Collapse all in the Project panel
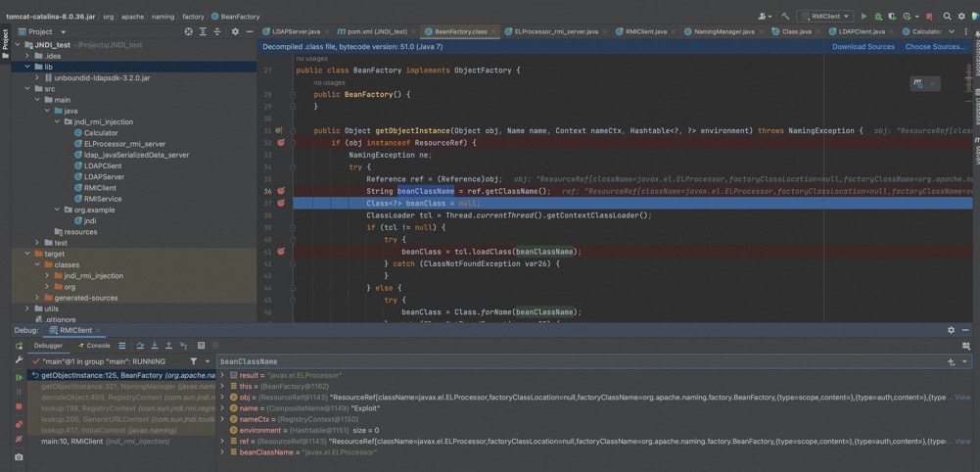This screenshot has width=980, height=472. coord(217,31)
